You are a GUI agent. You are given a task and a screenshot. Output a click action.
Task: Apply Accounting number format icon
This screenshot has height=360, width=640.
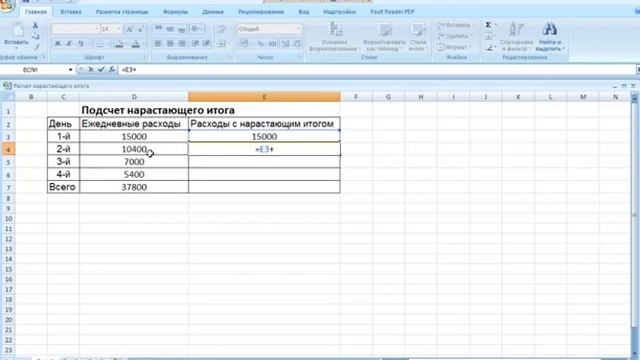click(x=245, y=43)
